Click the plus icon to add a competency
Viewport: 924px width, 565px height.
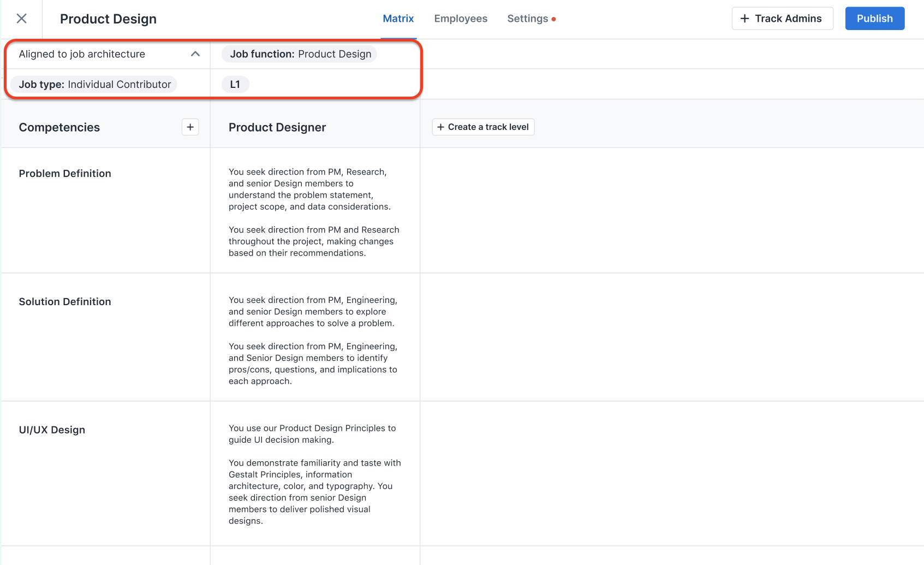pyautogui.click(x=190, y=127)
